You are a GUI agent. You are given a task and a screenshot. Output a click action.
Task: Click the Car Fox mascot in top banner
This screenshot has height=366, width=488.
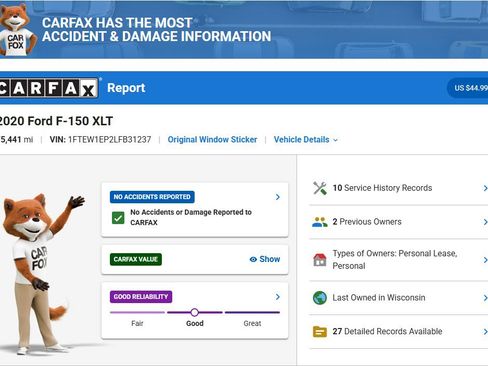17,30
